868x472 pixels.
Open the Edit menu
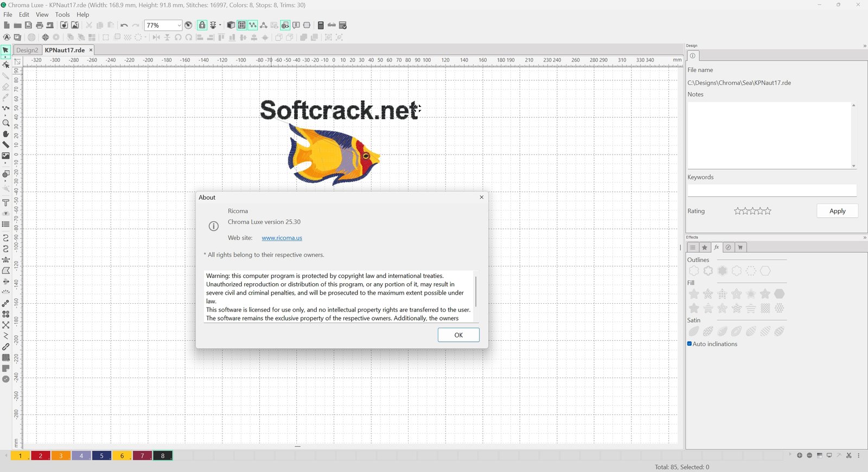tap(24, 15)
